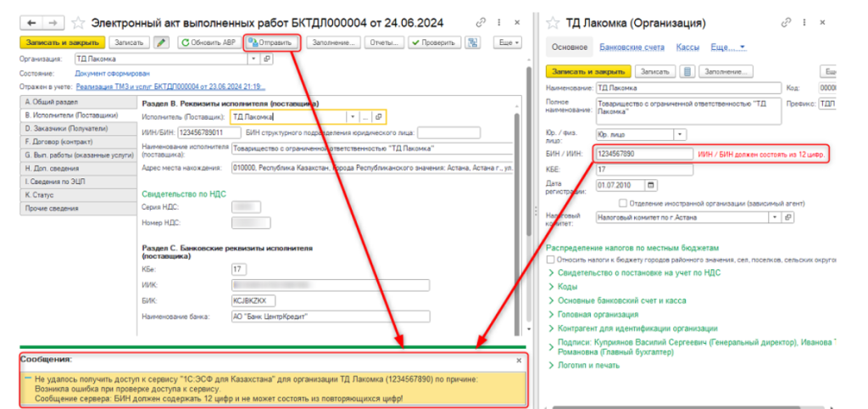868x409 pixels.
Task: Select H. Доп. сведения tab
Action: click(x=77, y=169)
